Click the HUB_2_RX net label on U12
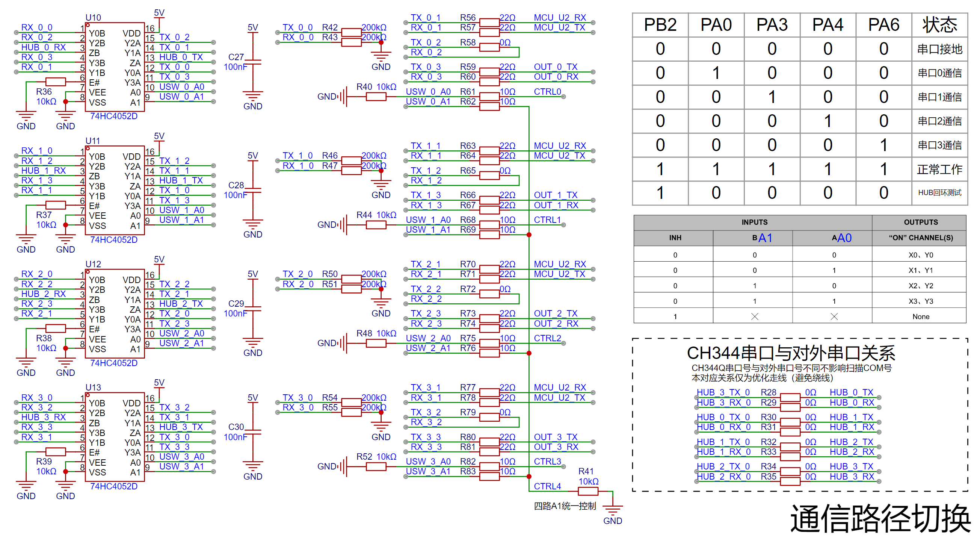 pos(43,294)
